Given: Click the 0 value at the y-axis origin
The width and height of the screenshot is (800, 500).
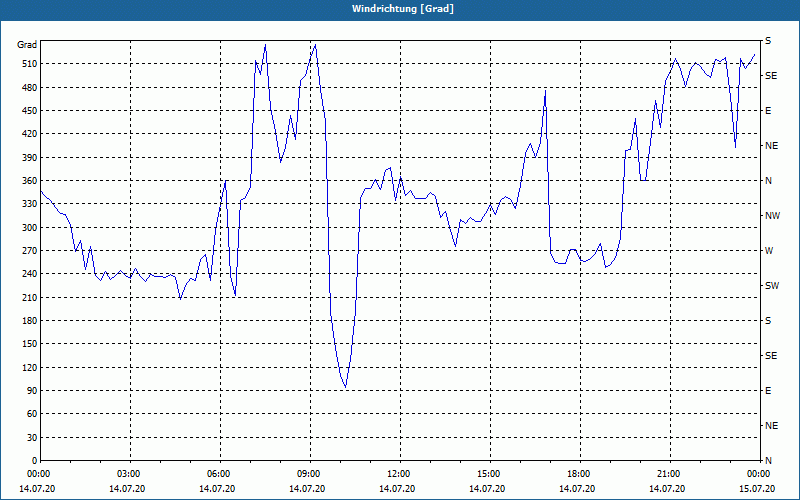Looking at the screenshot, I should coord(34,460).
